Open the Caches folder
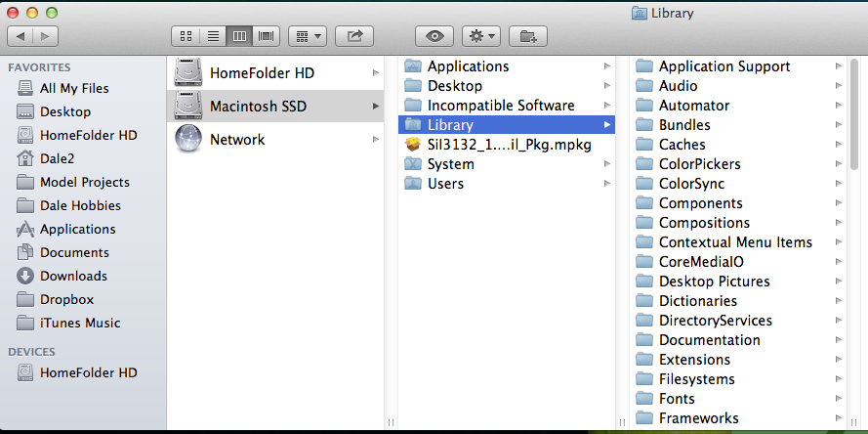 click(x=738, y=145)
